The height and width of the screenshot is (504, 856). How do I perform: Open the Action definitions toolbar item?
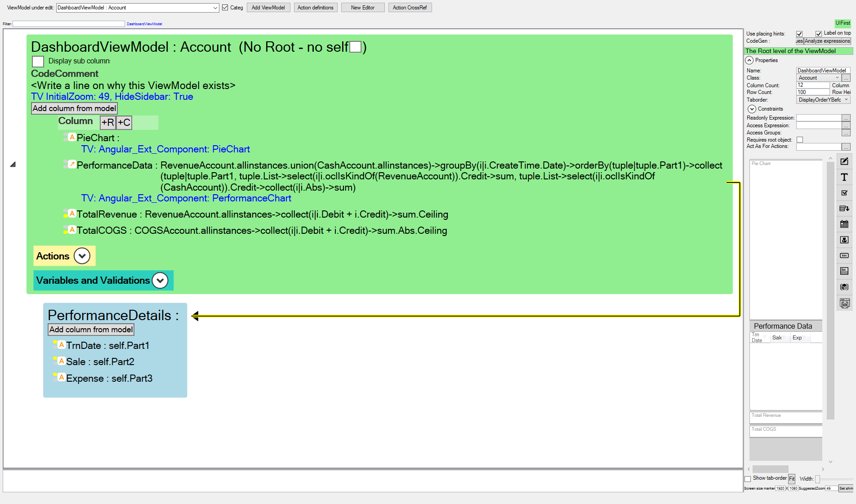click(315, 8)
